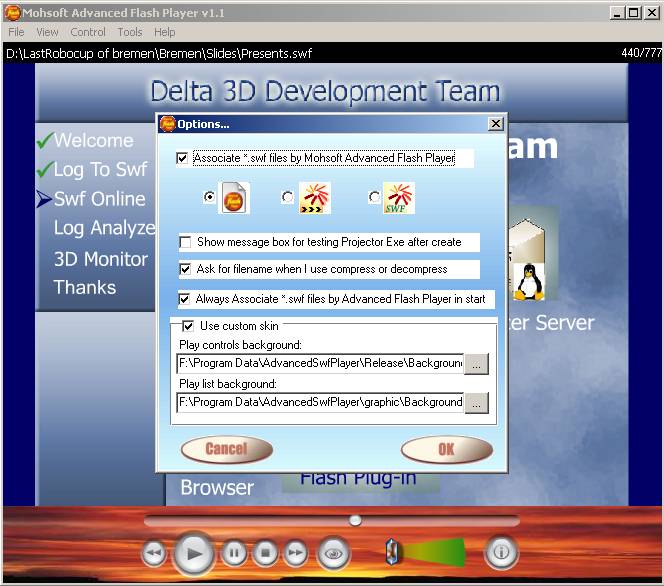Select Log Analyze slide entry

coord(105,228)
